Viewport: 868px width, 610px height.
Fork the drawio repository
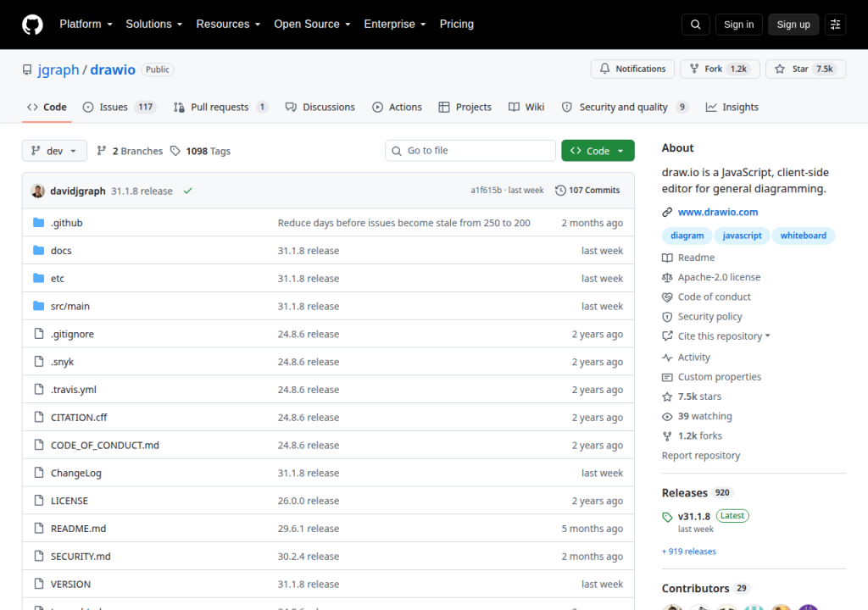click(720, 69)
